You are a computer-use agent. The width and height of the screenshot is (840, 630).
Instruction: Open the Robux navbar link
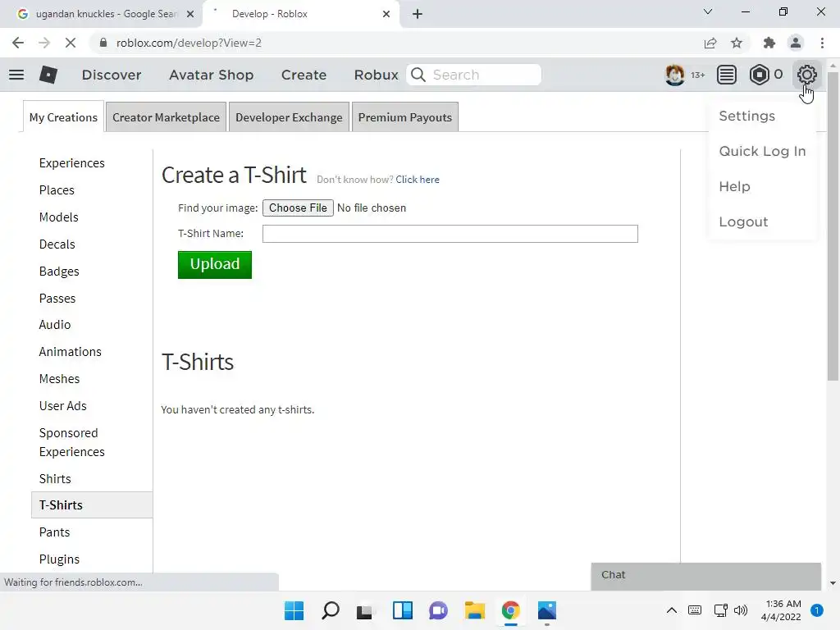pyautogui.click(x=376, y=75)
